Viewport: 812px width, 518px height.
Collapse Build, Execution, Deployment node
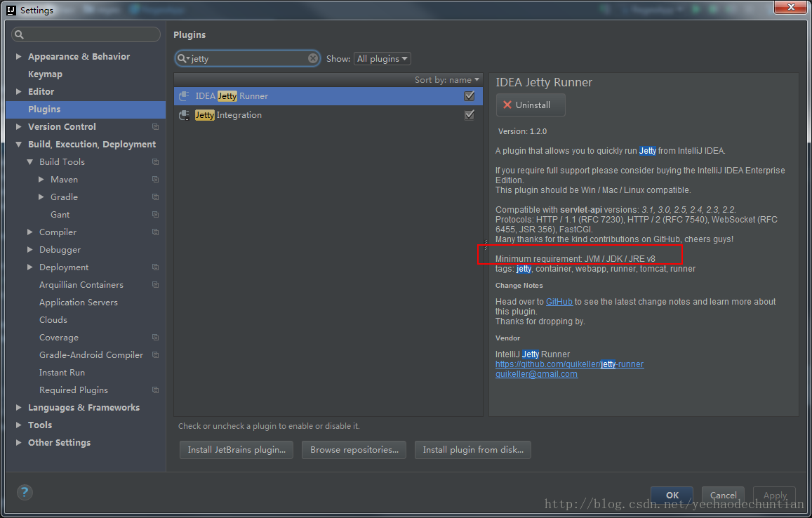tap(19, 144)
